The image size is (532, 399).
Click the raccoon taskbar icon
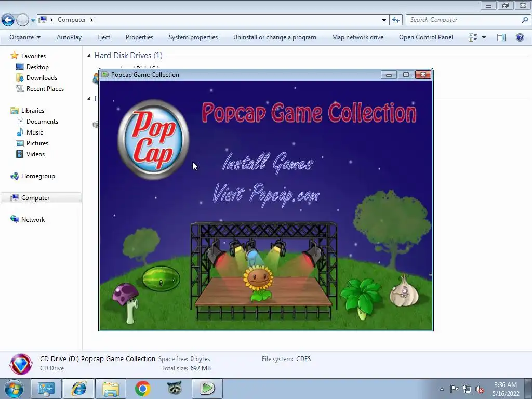175,389
